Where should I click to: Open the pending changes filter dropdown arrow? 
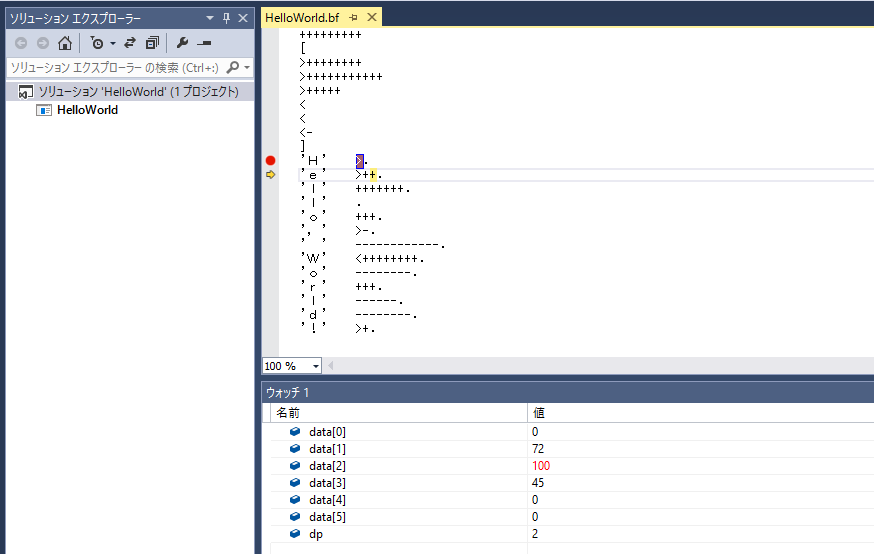tap(113, 43)
